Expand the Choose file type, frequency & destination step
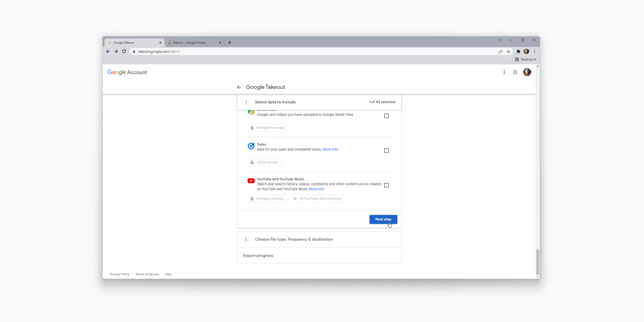644x322 pixels. click(294, 239)
